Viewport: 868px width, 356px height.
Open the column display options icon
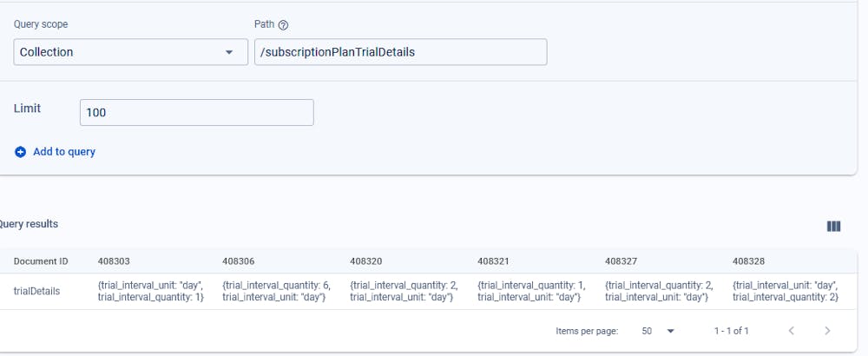click(x=833, y=227)
